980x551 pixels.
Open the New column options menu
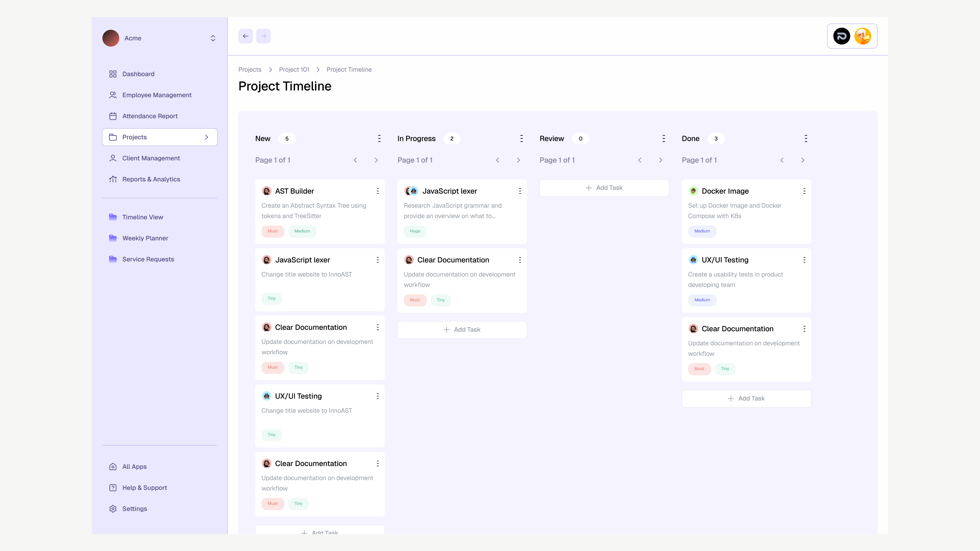[x=379, y=138]
